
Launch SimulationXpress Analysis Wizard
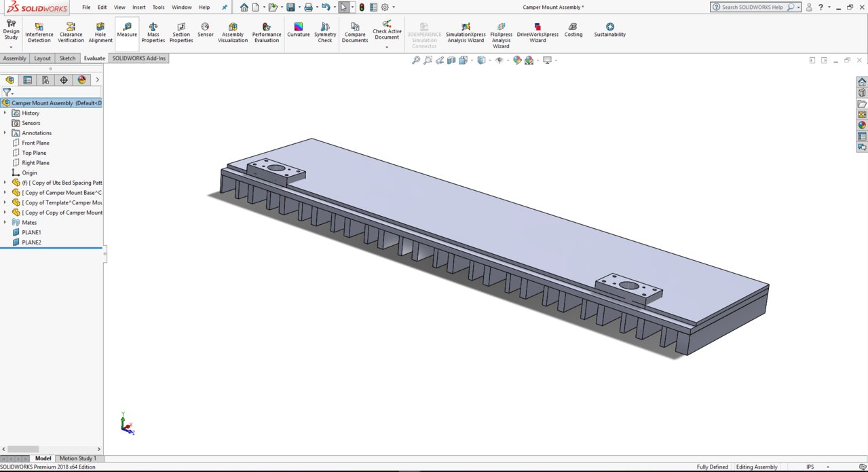point(465,34)
